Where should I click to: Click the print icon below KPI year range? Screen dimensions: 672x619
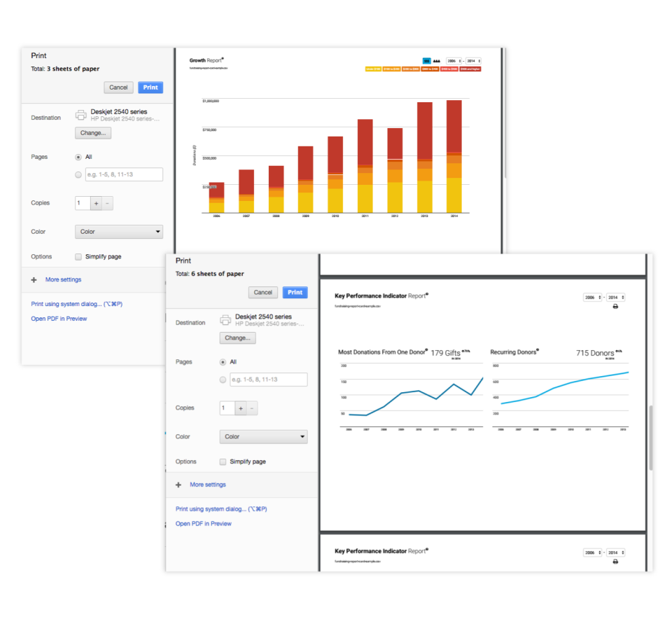point(615,306)
